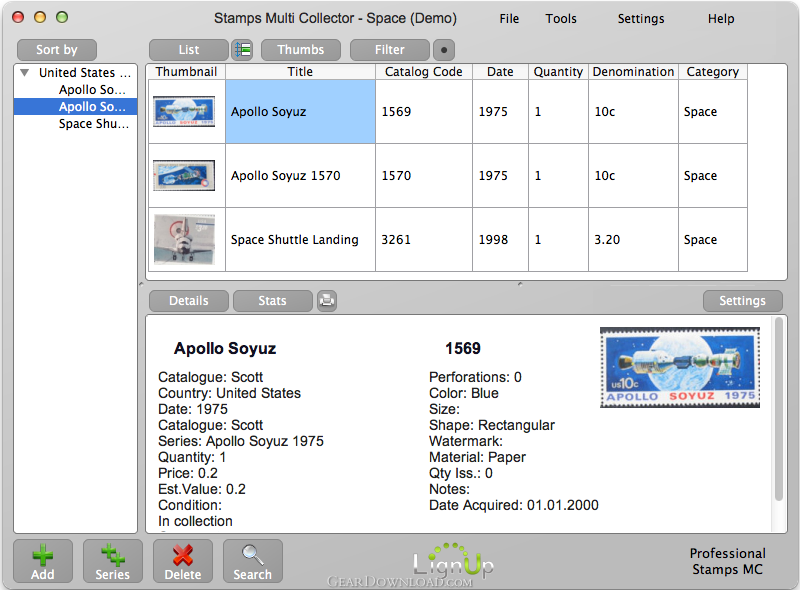Image resolution: width=800 pixels, height=590 pixels.
Task: Click the 'Color: Blue' detail line
Action: 464,393
